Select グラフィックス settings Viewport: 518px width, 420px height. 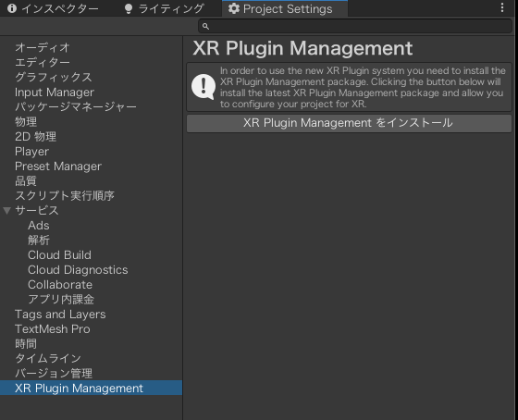coord(54,77)
